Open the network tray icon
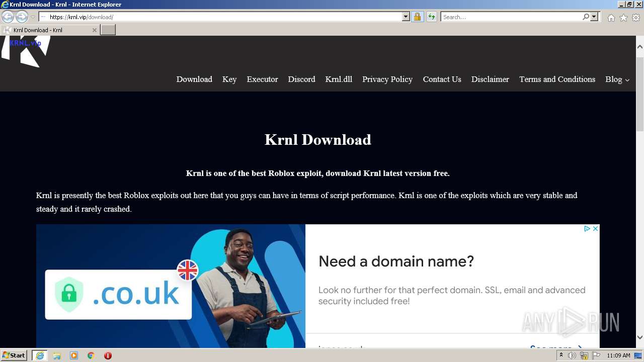Image resolution: width=644 pixels, height=362 pixels. coord(584,355)
